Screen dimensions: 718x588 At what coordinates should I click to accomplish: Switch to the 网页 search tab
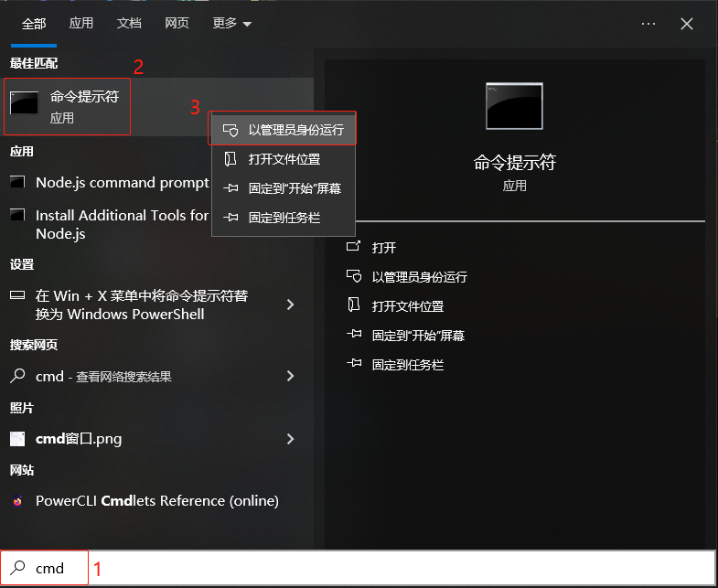(x=177, y=24)
